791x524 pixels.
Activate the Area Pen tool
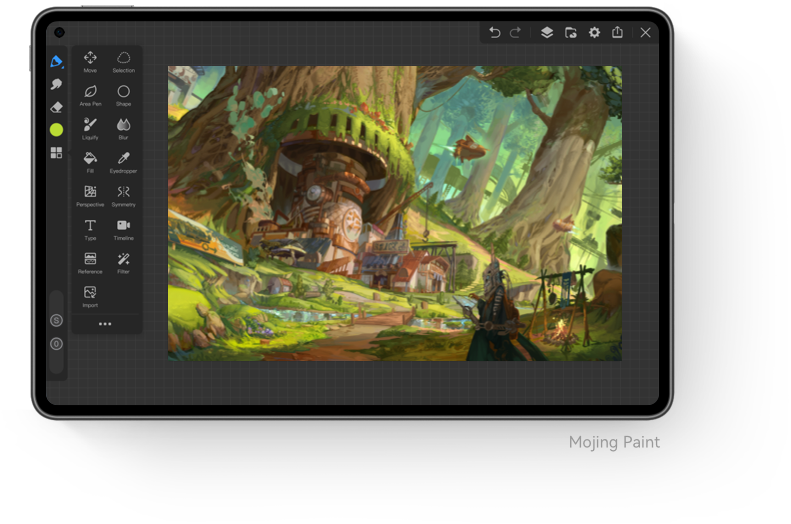[x=90, y=95]
